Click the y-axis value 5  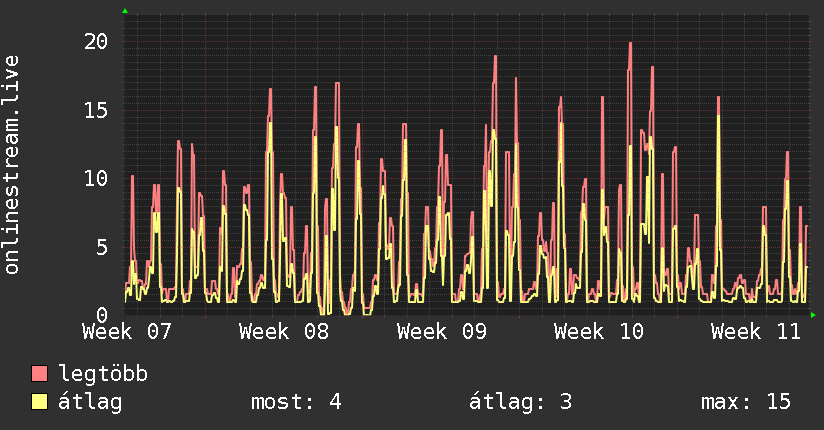coord(102,247)
